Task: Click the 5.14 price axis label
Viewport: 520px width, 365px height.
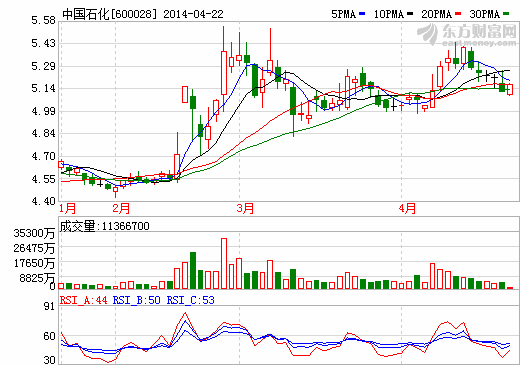Action: click(44, 88)
